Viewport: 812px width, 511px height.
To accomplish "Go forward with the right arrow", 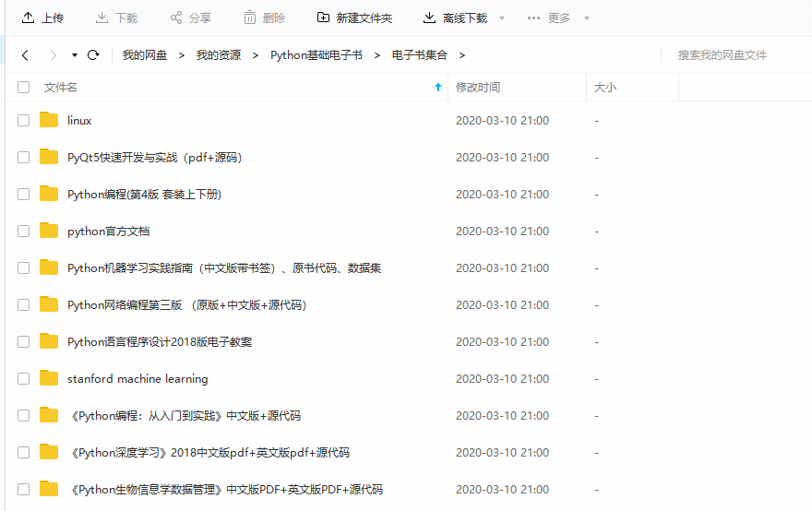I will (53, 54).
